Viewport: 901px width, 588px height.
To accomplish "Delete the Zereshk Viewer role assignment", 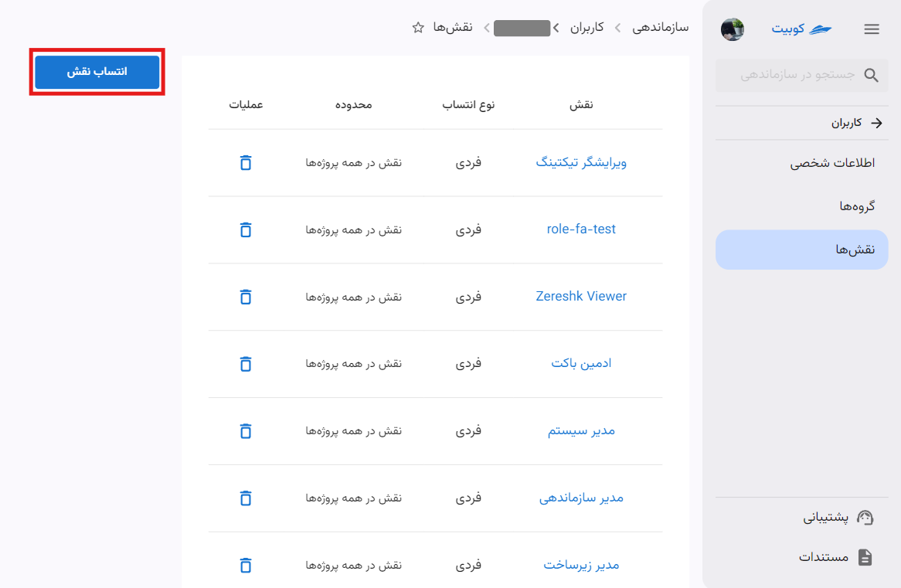I will point(246,297).
